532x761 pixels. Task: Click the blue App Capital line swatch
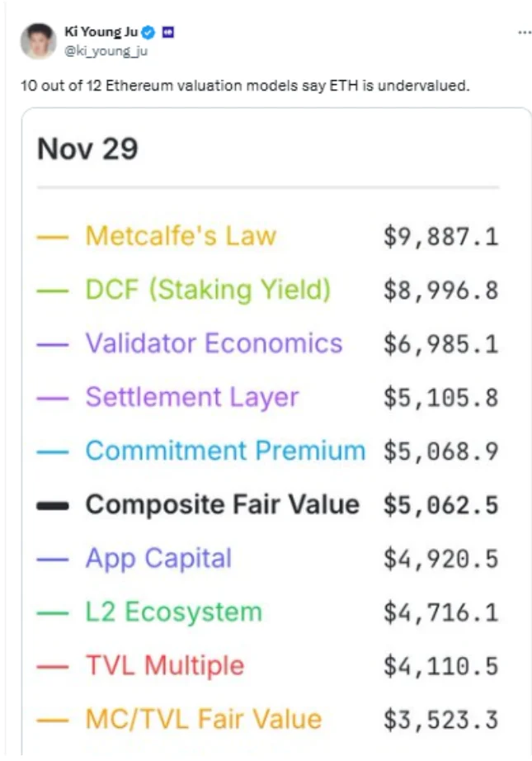[x=53, y=559]
